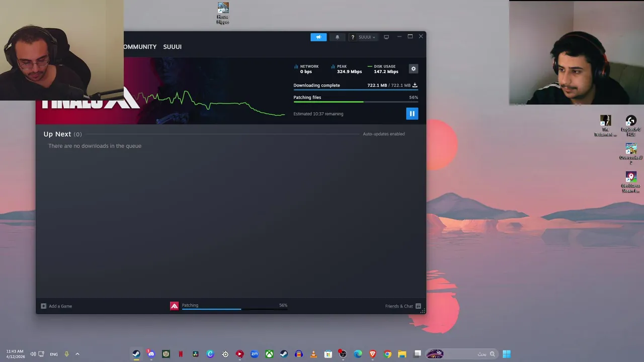The width and height of the screenshot is (644, 362).
Task: Open Microsoft Edge from taskbar
Action: click(358, 354)
